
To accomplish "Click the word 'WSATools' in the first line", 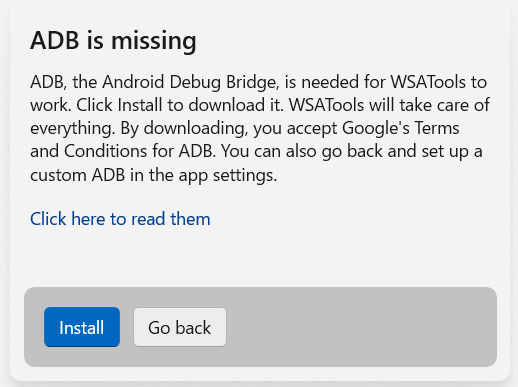I will (428, 82).
